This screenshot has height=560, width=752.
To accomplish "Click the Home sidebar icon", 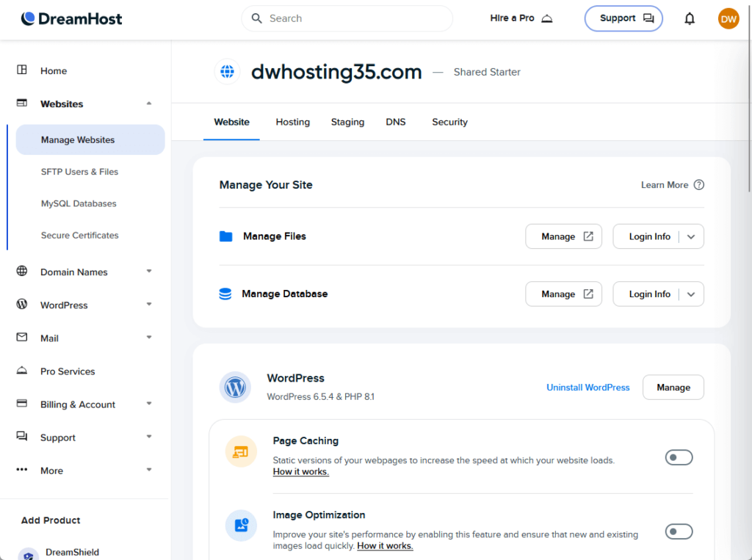I will [x=22, y=70].
